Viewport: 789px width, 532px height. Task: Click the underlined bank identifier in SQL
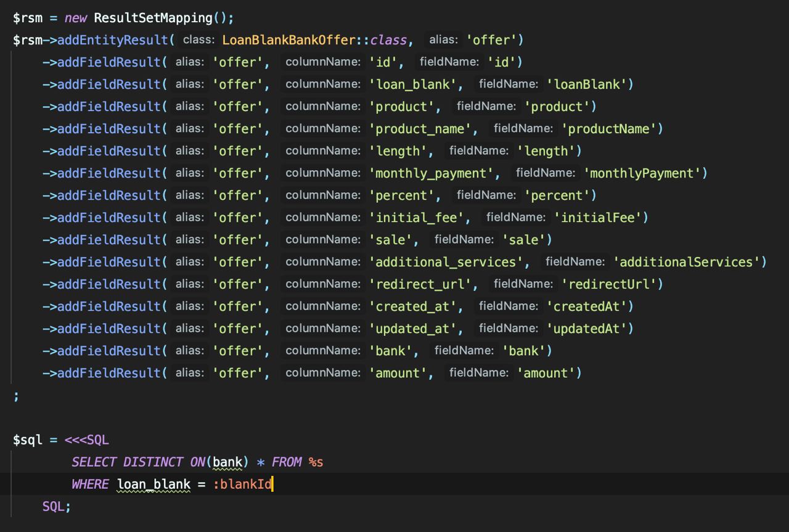point(227,462)
